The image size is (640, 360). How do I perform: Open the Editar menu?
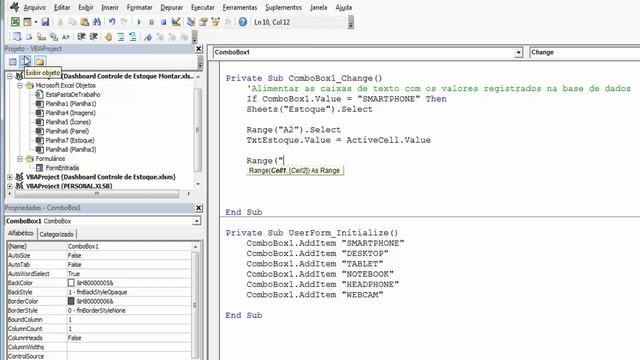tap(62, 7)
